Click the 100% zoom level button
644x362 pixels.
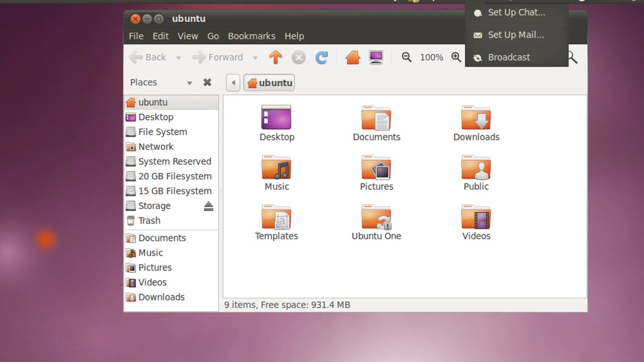coord(431,58)
